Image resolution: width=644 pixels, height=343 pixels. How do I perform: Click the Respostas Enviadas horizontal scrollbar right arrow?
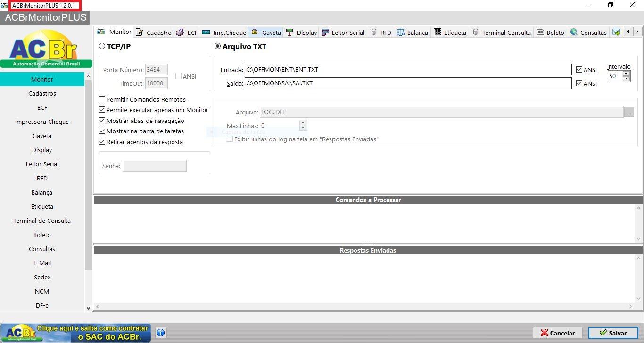pyautogui.click(x=631, y=306)
